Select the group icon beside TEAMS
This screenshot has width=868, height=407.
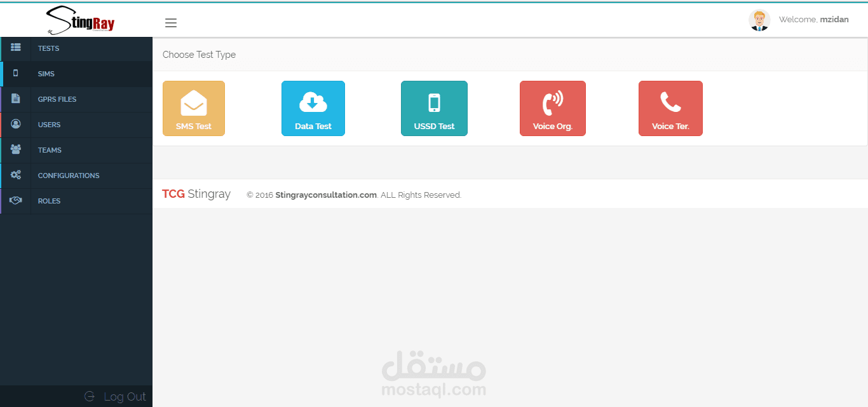15,149
